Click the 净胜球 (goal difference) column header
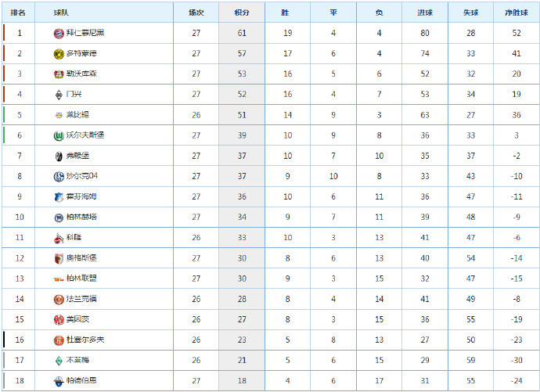The width and height of the screenshot is (540, 392). tap(513, 13)
